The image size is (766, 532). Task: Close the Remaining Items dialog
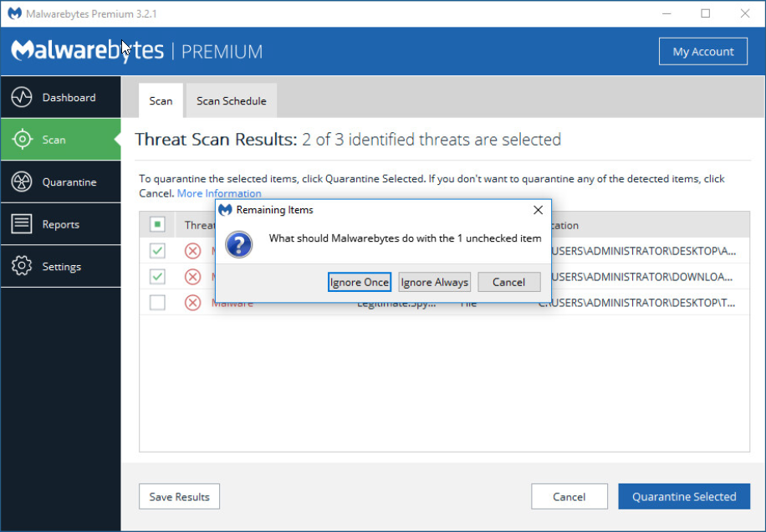(538, 210)
